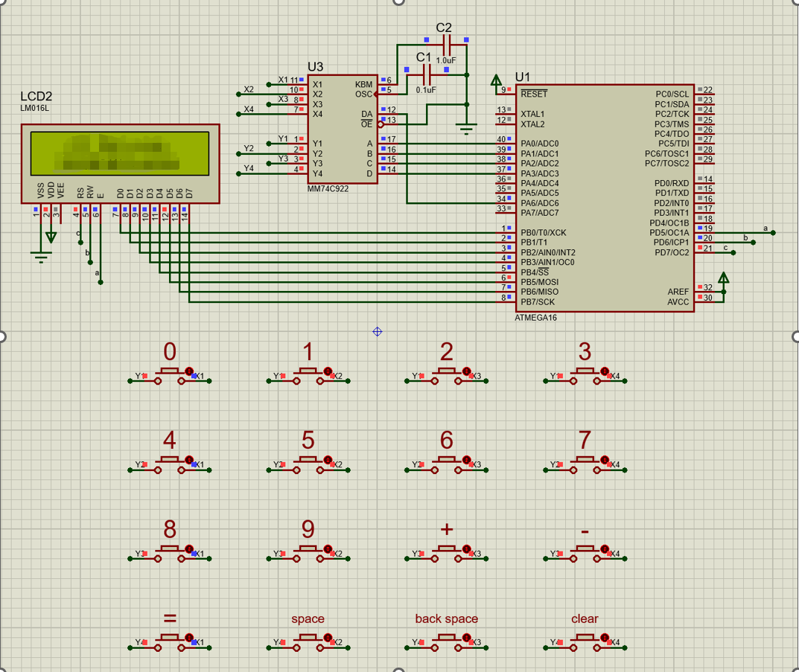Toggle the red latch dot on minus button
This screenshot has height=672, width=799.
[605, 549]
